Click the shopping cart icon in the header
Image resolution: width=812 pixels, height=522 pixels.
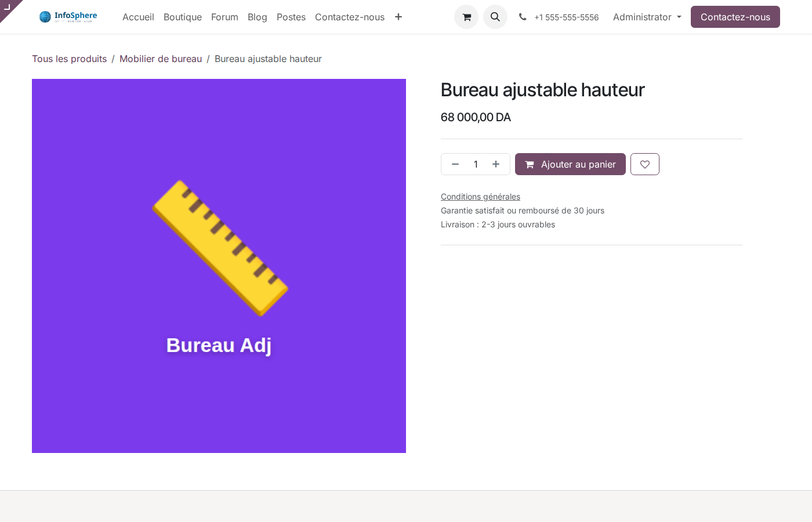tap(466, 17)
